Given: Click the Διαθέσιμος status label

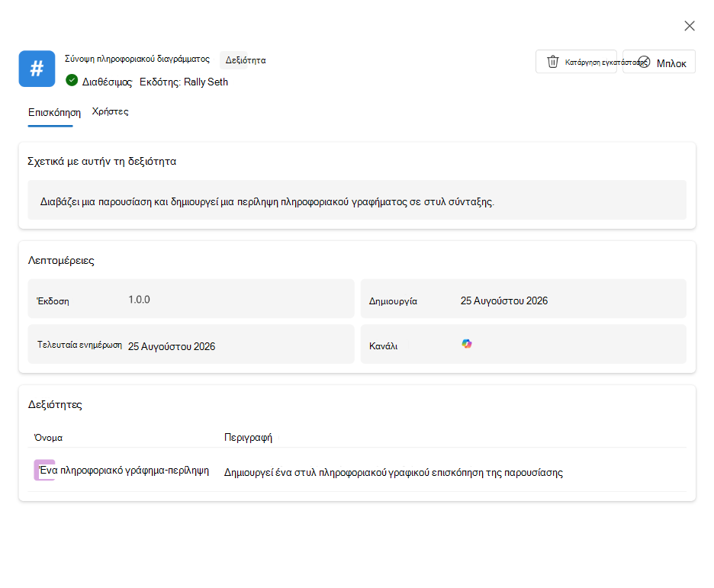Looking at the screenshot, I should (x=107, y=82).
